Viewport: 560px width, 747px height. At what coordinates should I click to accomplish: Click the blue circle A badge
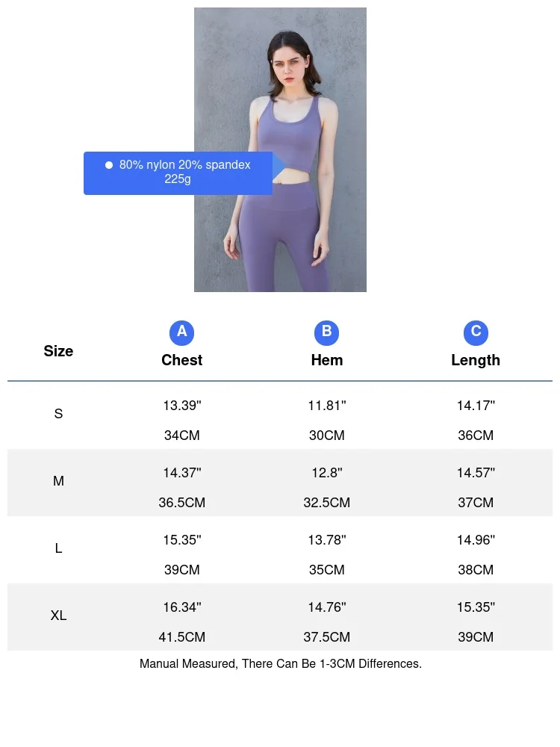pos(181,332)
